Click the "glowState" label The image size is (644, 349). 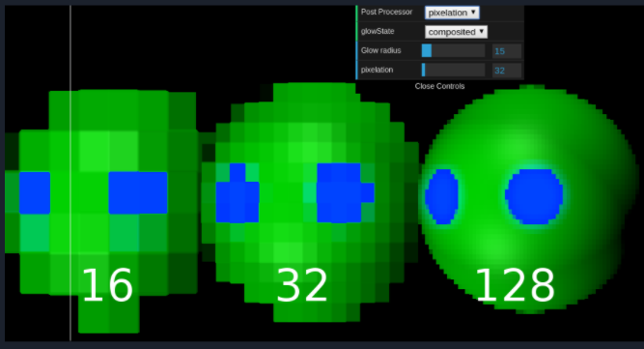pos(378,31)
